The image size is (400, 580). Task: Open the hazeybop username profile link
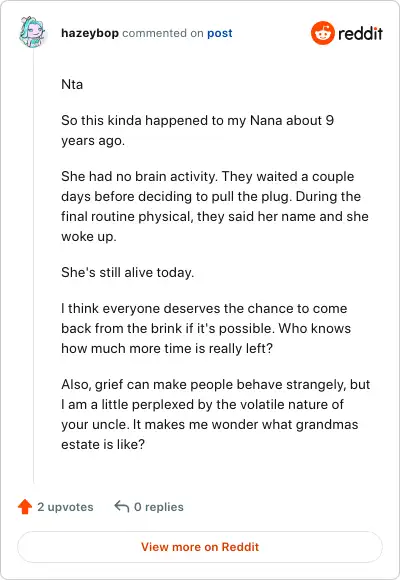(90, 33)
